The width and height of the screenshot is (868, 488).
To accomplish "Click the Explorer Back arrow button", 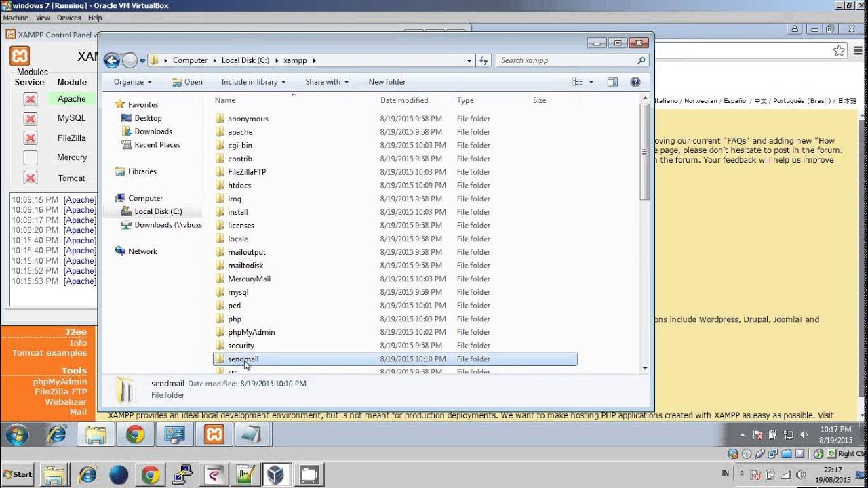I will pyautogui.click(x=112, y=60).
